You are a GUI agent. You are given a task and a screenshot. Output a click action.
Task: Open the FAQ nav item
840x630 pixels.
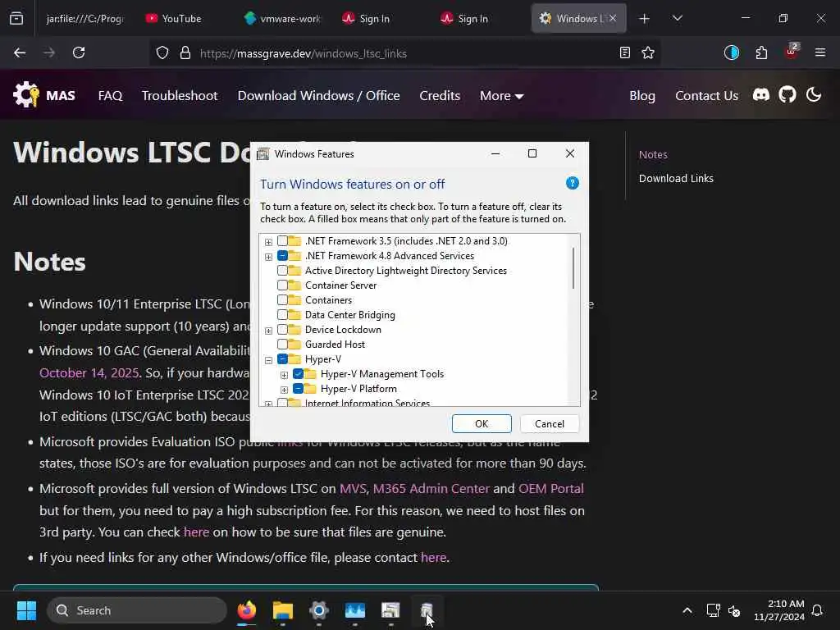click(x=111, y=95)
